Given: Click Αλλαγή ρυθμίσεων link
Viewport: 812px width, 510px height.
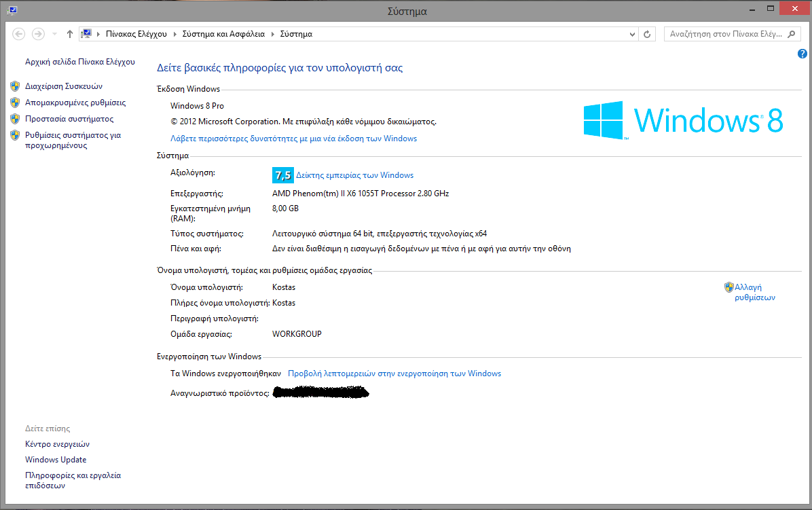Looking at the screenshot, I should pyautogui.click(x=754, y=293).
